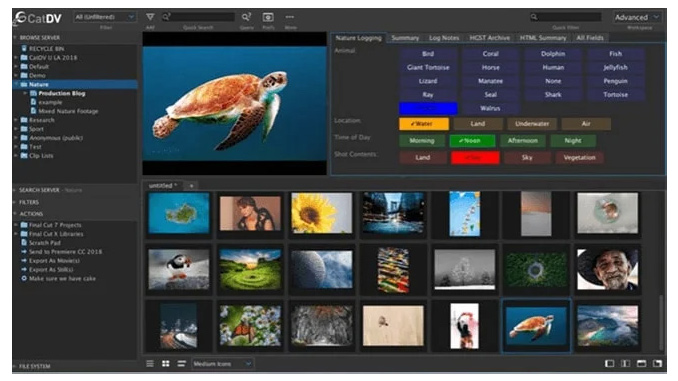The height and width of the screenshot is (381, 678).
Task: Click the Giant Tortoise animal button
Action: [x=428, y=67]
